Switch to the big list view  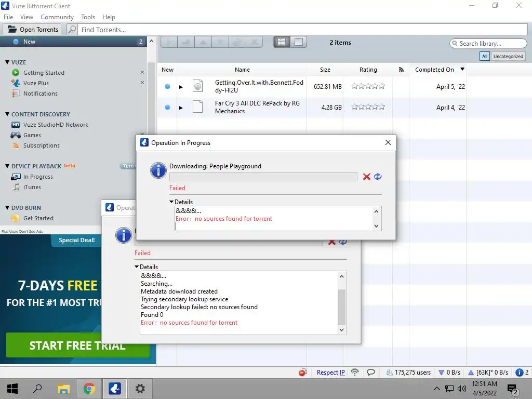click(x=282, y=42)
